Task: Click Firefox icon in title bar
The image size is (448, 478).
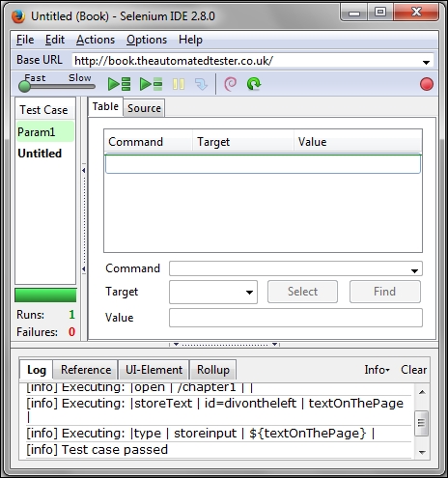Action: coord(18,16)
